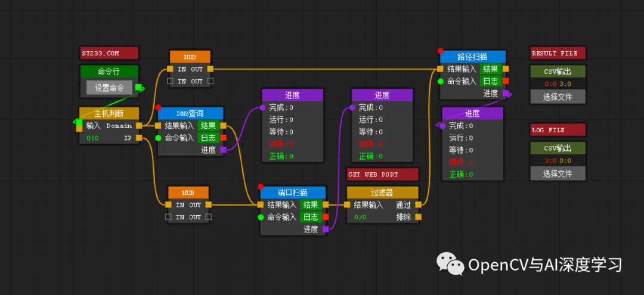
Task: Click the ST233.COM label
Action: tap(109, 54)
